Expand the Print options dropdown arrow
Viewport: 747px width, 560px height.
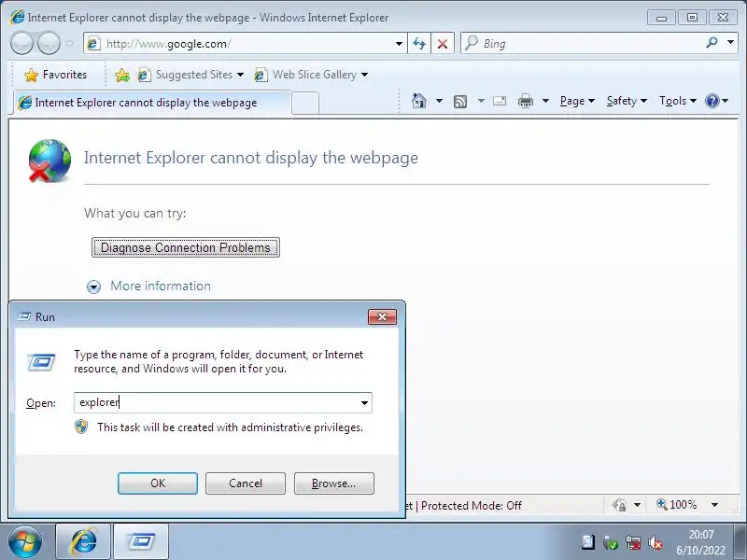point(545,101)
